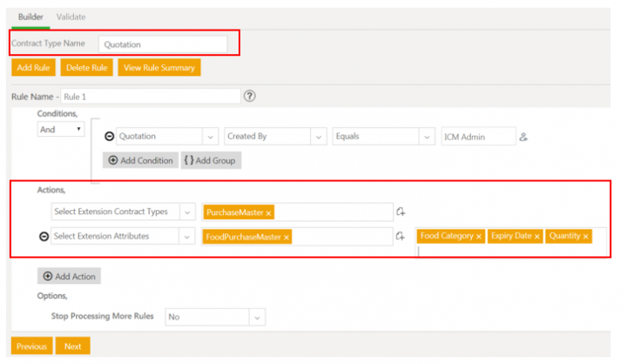Open the And condition operator dropdown
Viewport: 627px width, 364px height.
click(60, 129)
